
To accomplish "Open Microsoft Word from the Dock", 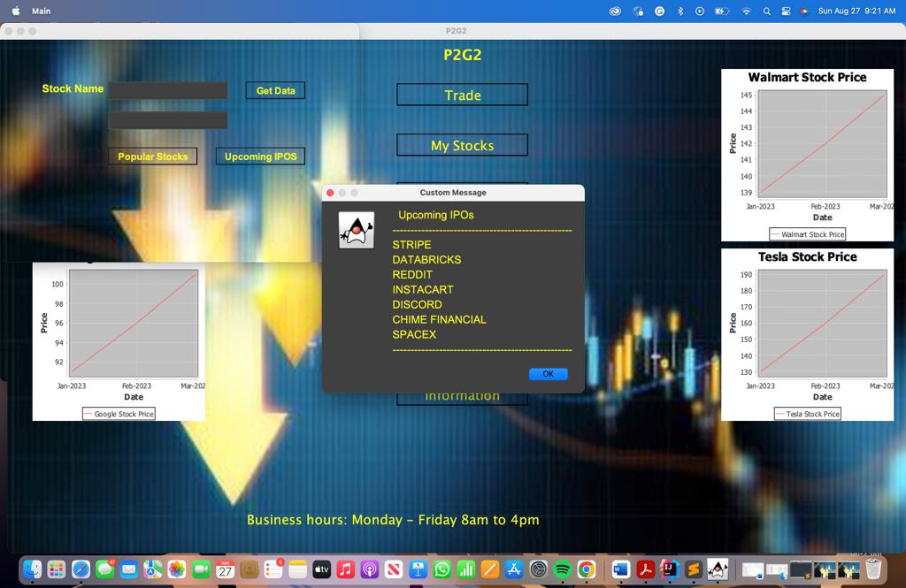I will [620, 570].
